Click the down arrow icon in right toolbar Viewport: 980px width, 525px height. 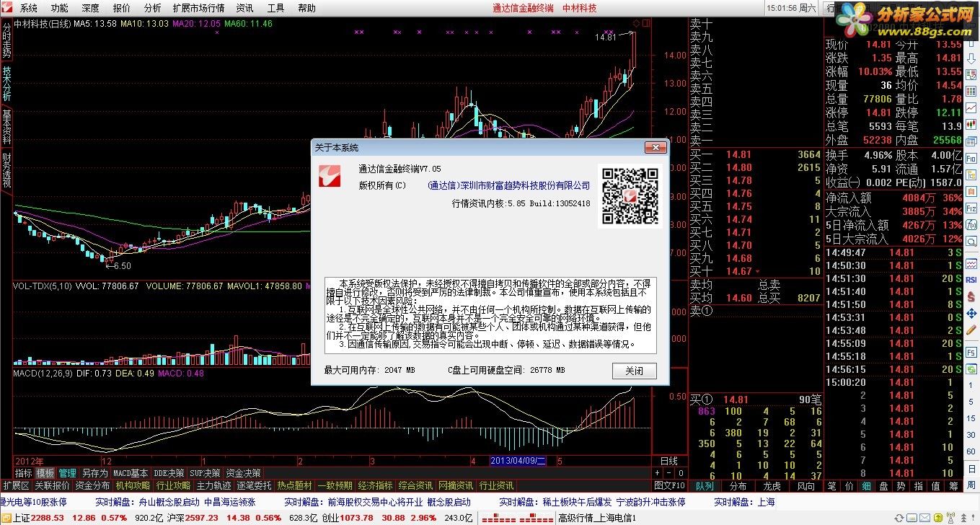[x=971, y=60]
